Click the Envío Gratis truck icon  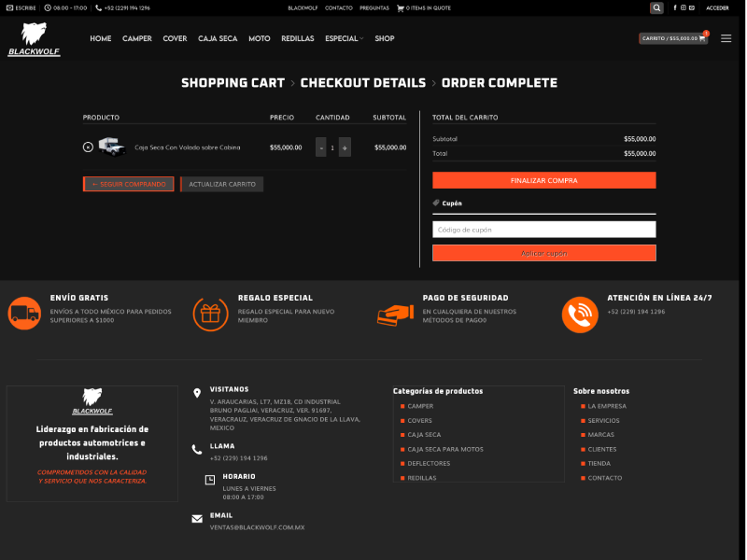(x=24, y=313)
